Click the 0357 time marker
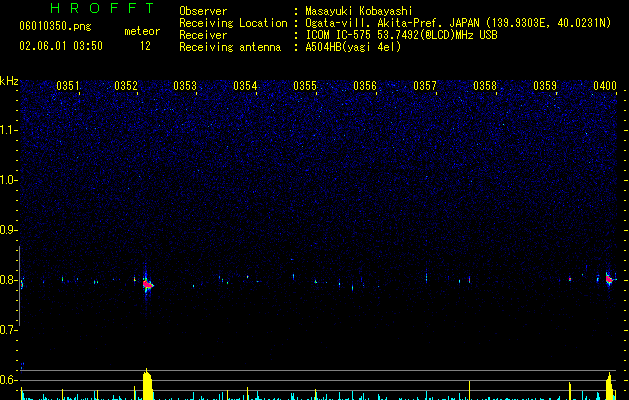629x400 pixels. pyautogui.click(x=425, y=86)
